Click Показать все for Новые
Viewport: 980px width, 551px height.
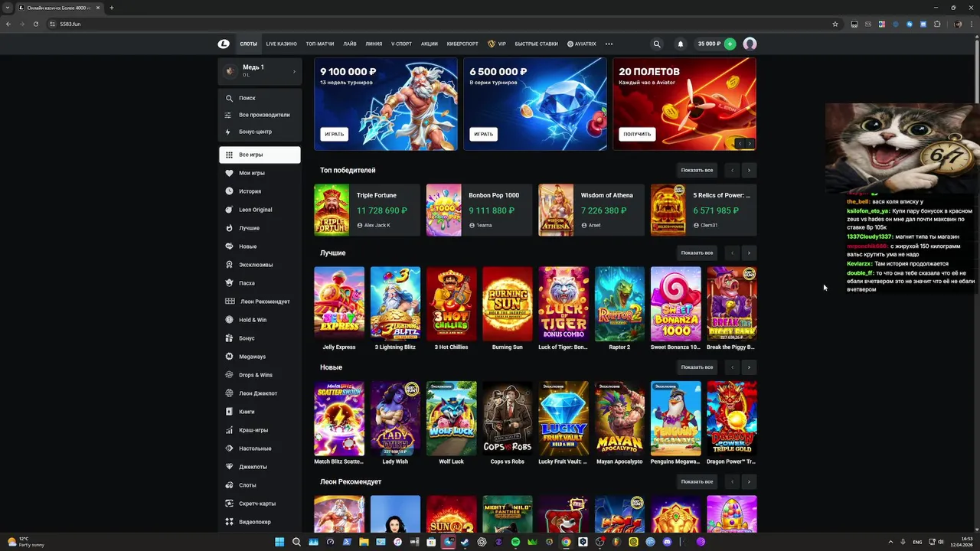697,367
